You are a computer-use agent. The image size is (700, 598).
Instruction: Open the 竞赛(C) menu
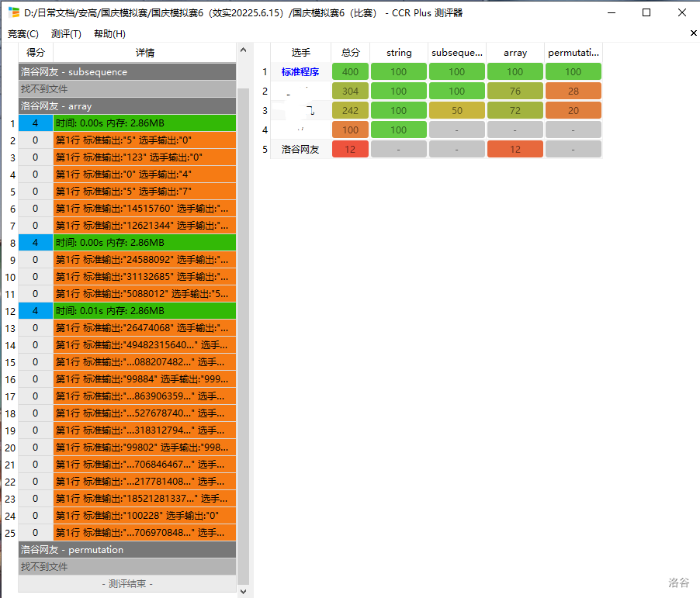tap(23, 33)
